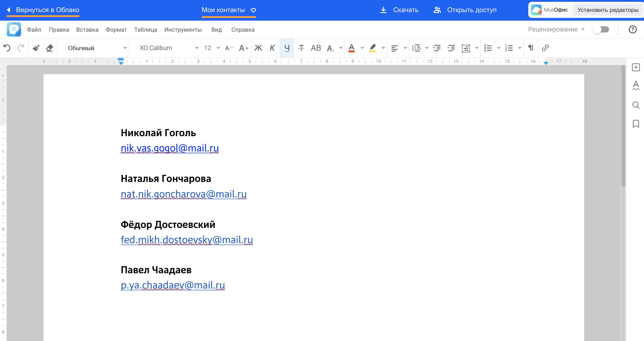The width and height of the screenshot is (644, 341).
Task: Open the Вставка menu
Action: click(87, 30)
